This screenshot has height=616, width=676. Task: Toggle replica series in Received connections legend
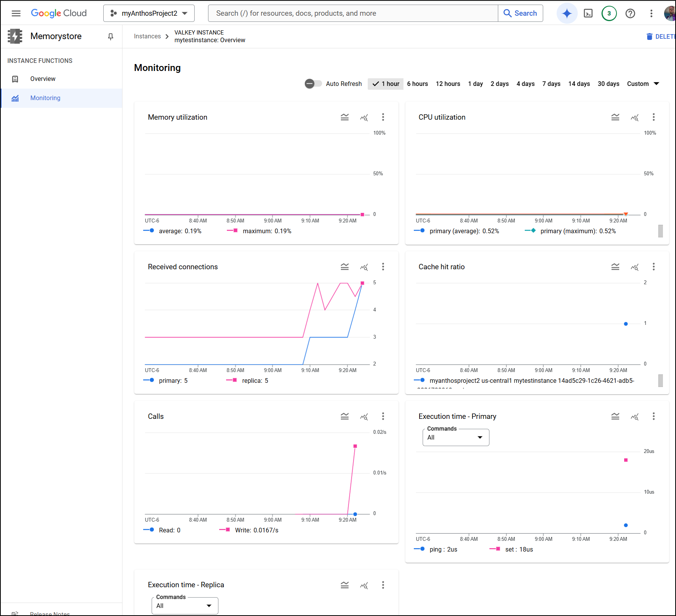(247, 380)
